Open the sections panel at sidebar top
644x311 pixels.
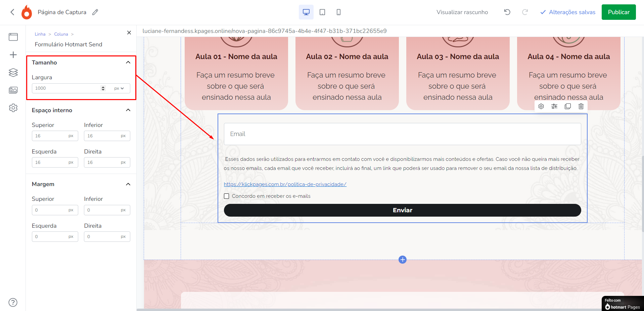(13, 37)
